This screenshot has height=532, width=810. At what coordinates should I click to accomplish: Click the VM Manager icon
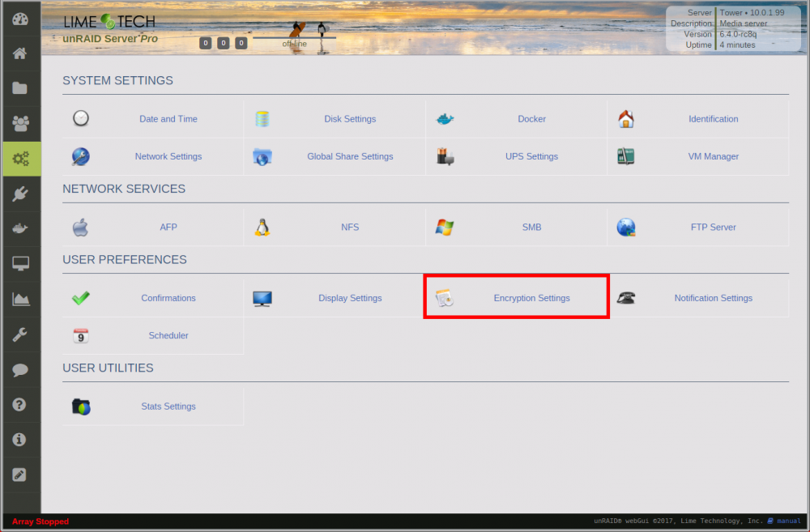pyautogui.click(x=626, y=156)
